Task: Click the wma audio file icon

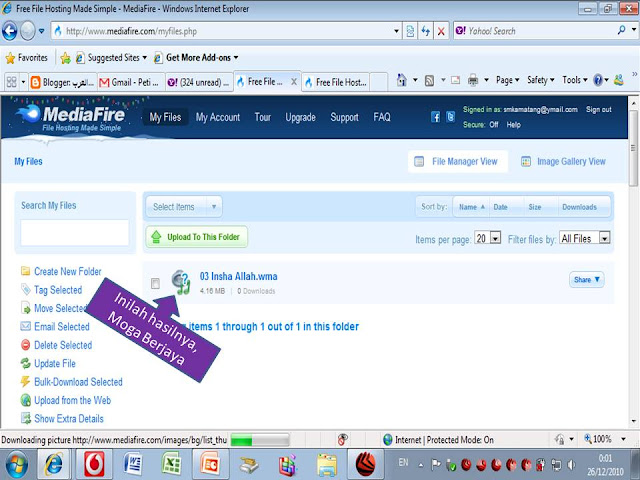Action: pos(181,282)
